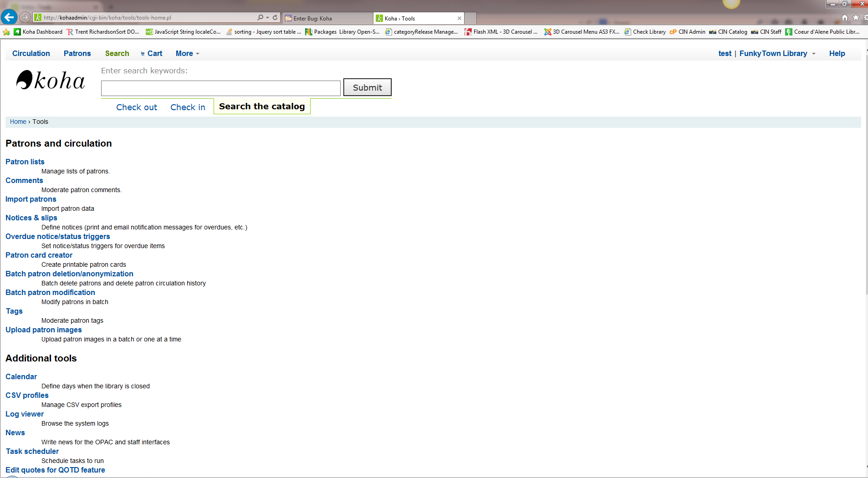Expand the More dropdown menu

pyautogui.click(x=187, y=53)
